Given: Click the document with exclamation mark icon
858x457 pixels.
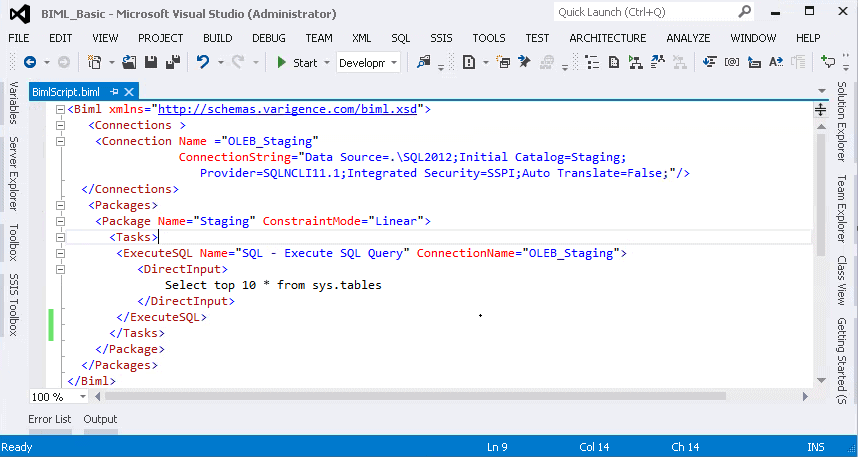Looking at the screenshot, I should [469, 62].
